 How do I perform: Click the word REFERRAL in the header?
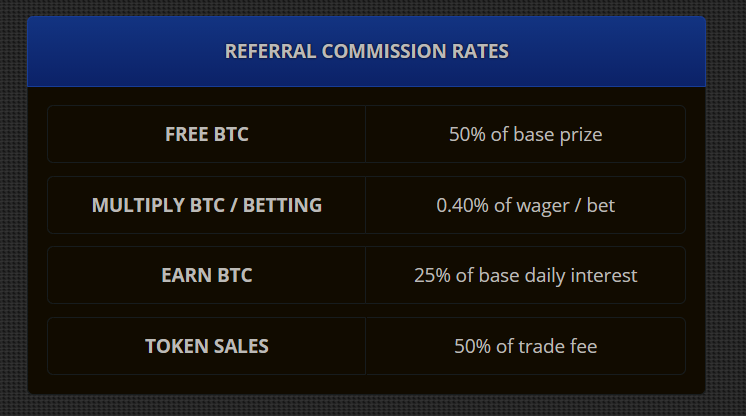pos(270,51)
